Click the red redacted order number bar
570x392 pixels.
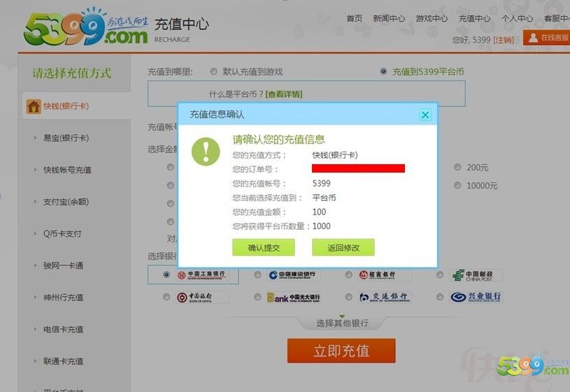tap(358, 168)
